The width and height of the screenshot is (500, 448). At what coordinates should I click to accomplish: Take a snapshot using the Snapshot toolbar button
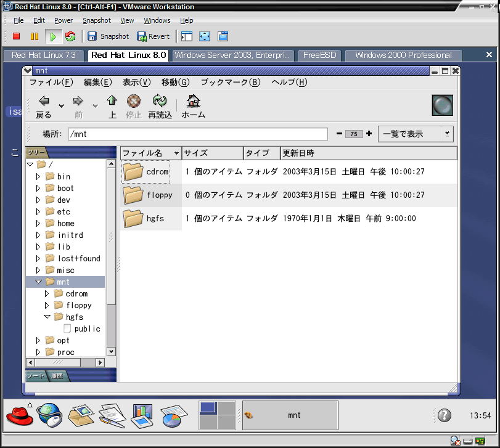click(108, 36)
